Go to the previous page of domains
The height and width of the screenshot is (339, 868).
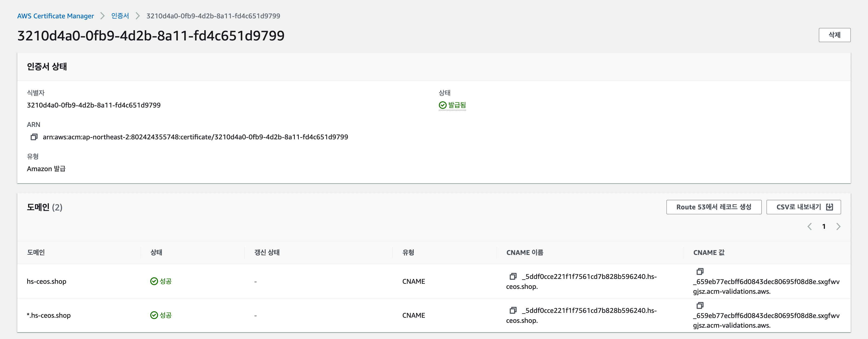pyautogui.click(x=809, y=227)
